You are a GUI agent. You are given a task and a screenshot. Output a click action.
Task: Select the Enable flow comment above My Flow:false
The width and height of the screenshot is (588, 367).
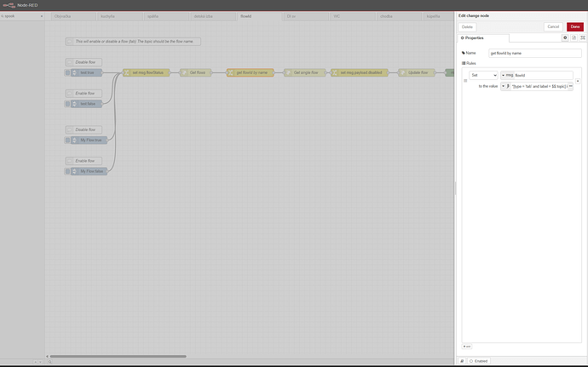coord(84,161)
